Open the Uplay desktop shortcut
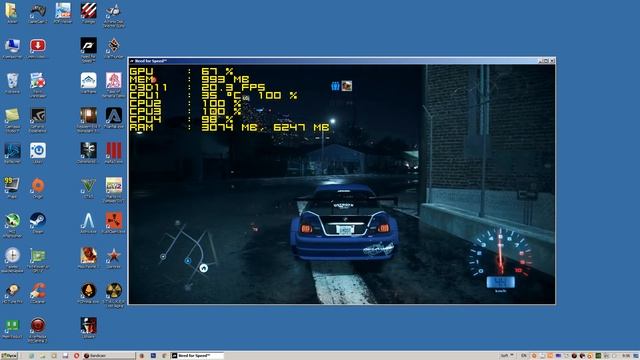Viewport: 640px width, 360px height. pyautogui.click(x=38, y=151)
